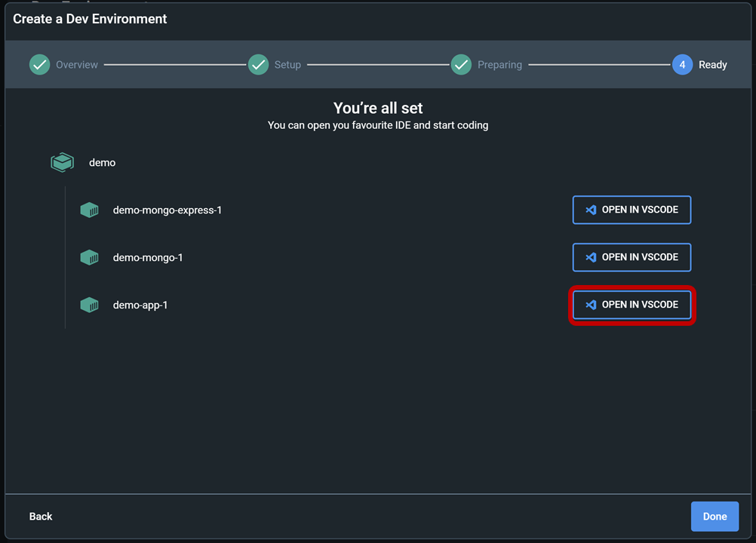Click the "Create a Dev Environment" title
Viewport: 756px width, 543px height.
90,19
